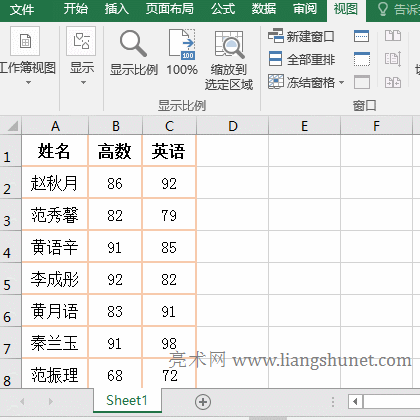420x420 pixels.
Task: Click the cell with value 86
Action: [115, 183]
